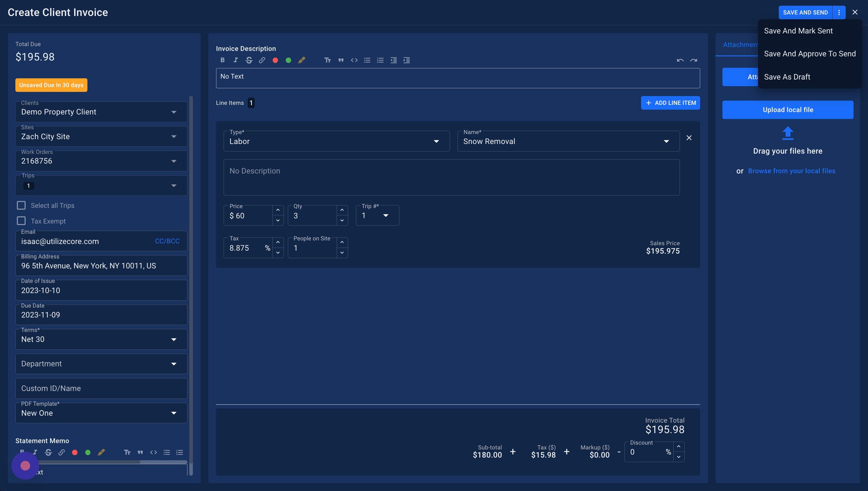Image resolution: width=868 pixels, height=491 pixels.
Task: Select Save And Mark Sent option
Action: click(798, 31)
